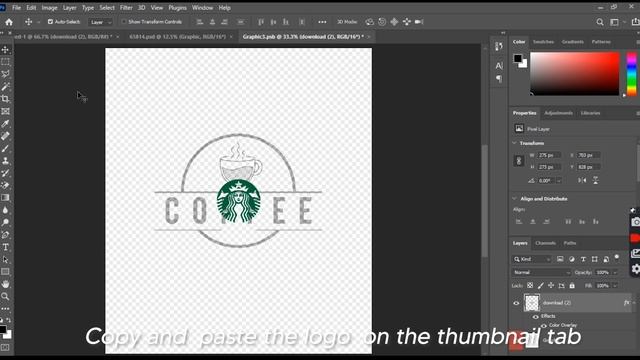Pick a color in the red color field

pyautogui.click(x=575, y=74)
